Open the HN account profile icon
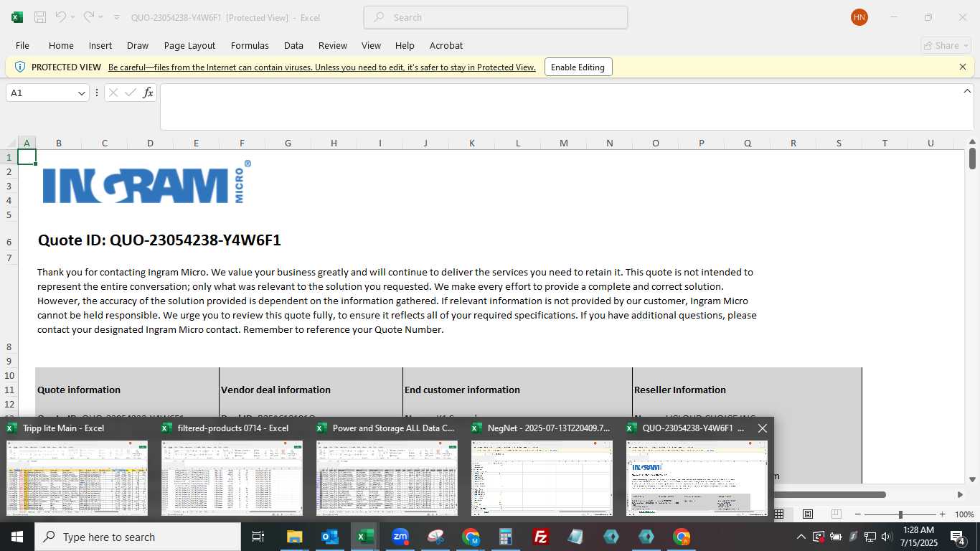This screenshot has height=551, width=980. click(x=859, y=17)
